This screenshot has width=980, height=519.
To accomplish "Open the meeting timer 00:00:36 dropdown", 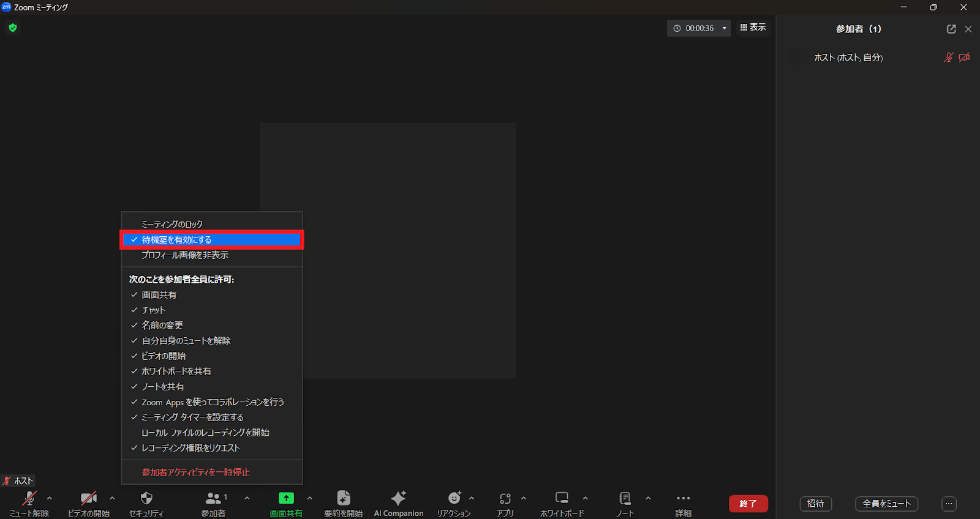I will coord(725,28).
